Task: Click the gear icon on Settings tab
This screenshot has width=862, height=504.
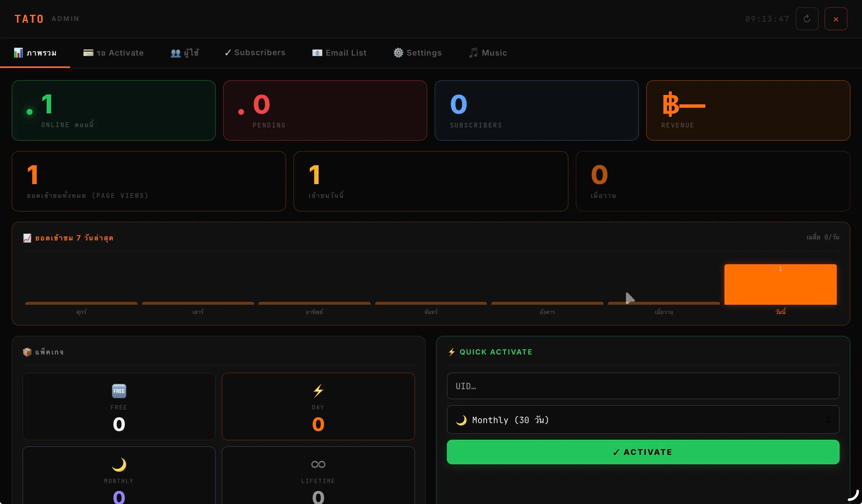Action: point(398,53)
